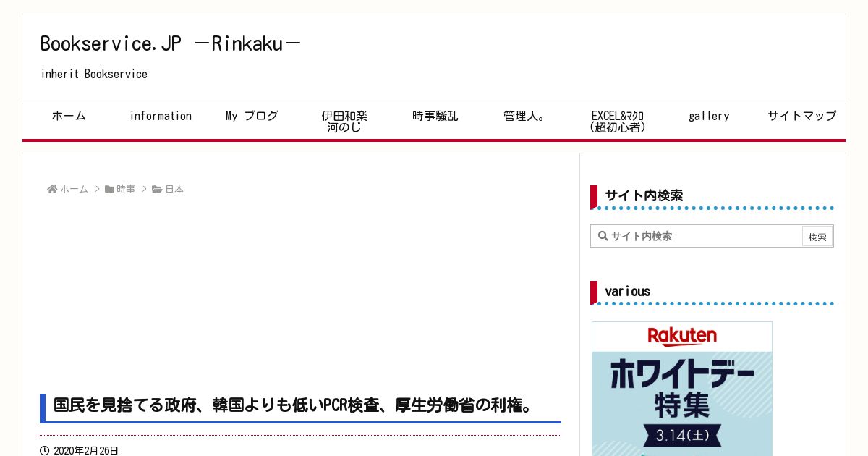The height and width of the screenshot is (456, 868).
Task: Open EXCEL&マクロ(超初心者) menu
Action: tap(617, 122)
